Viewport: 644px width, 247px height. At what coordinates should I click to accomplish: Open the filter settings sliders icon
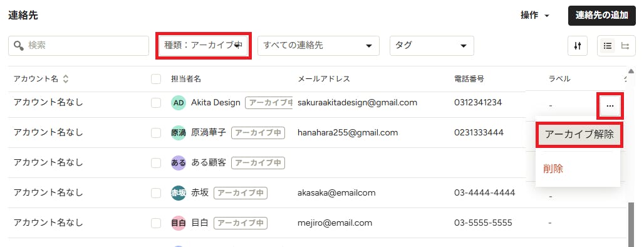(578, 46)
